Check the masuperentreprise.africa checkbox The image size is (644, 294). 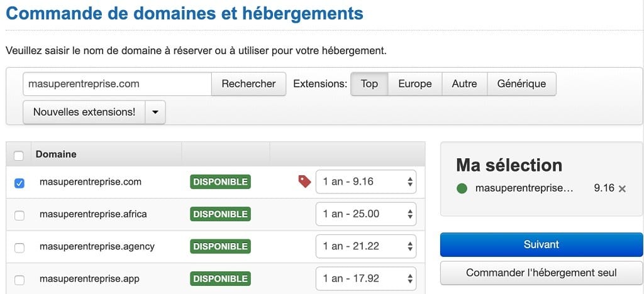tap(19, 215)
